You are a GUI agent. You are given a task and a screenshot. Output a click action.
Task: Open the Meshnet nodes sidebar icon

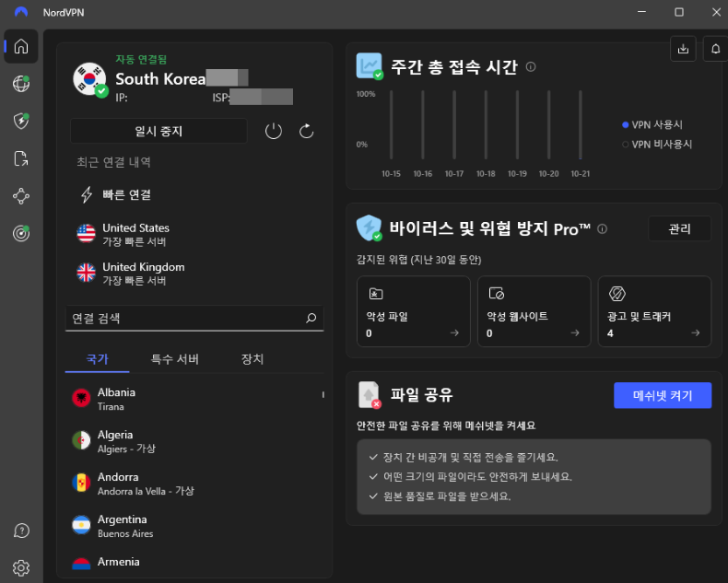tap(21, 196)
